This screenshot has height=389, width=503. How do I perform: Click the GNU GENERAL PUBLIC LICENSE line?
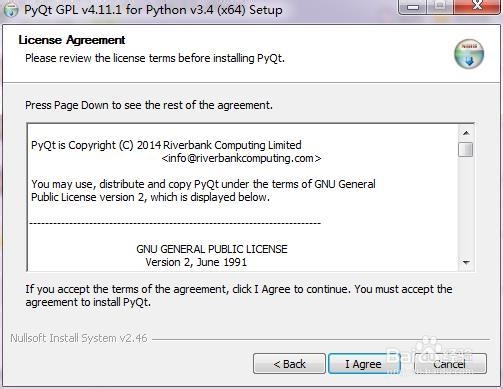tap(212, 249)
